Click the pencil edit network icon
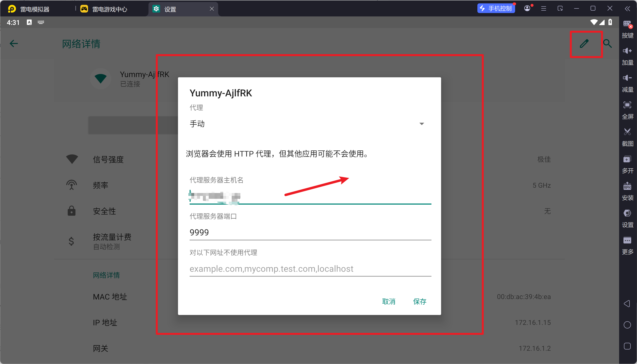This screenshot has width=637, height=364. click(x=584, y=44)
